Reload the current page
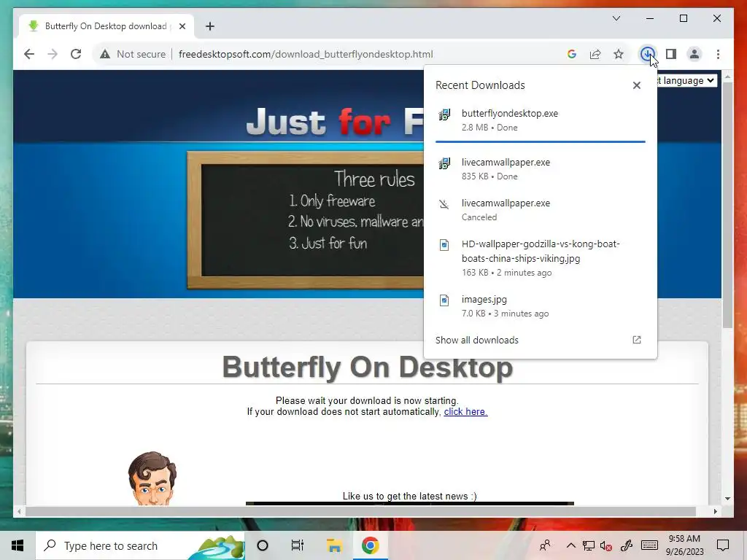 pos(76,54)
